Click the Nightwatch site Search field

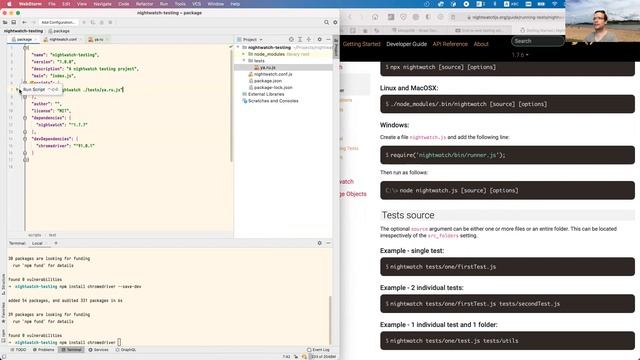(538, 41)
